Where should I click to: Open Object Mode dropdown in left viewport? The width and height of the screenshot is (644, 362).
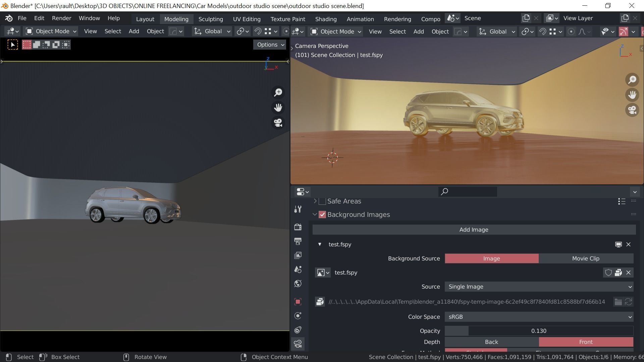[x=51, y=31]
